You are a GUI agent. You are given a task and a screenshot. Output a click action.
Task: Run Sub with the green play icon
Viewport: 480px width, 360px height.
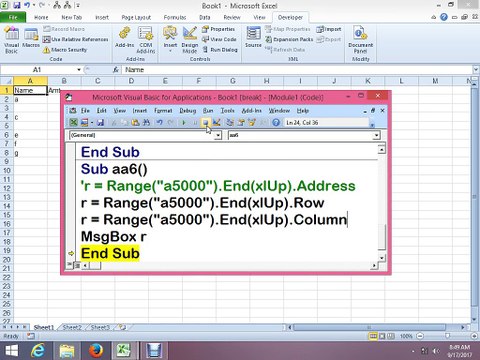tap(184, 123)
